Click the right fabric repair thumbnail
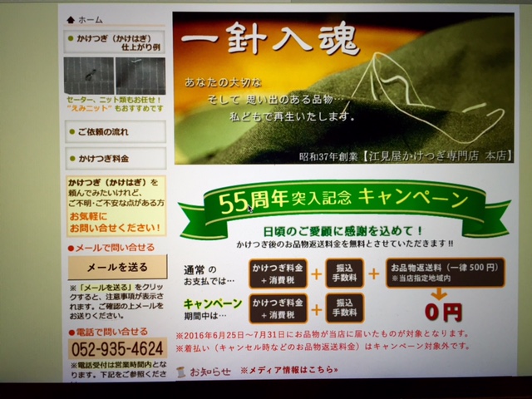Image resolution: width=532 pixels, height=399 pixels. [139, 76]
